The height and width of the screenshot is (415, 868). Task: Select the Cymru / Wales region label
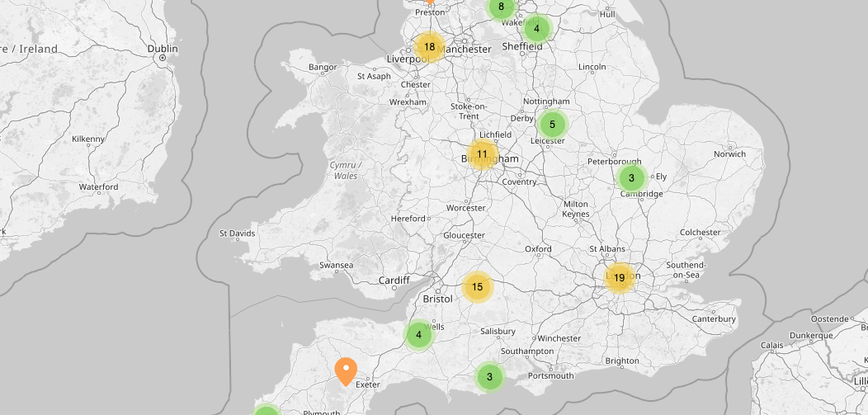pos(343,170)
